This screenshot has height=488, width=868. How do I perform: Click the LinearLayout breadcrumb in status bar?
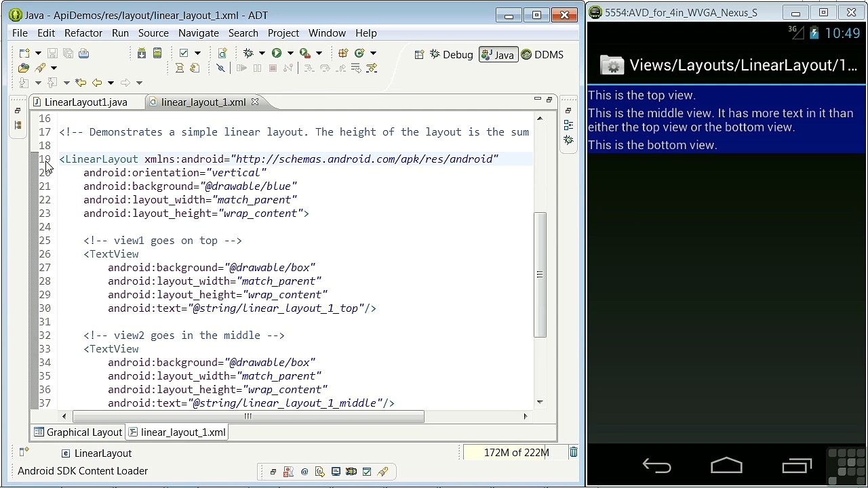pos(96,453)
